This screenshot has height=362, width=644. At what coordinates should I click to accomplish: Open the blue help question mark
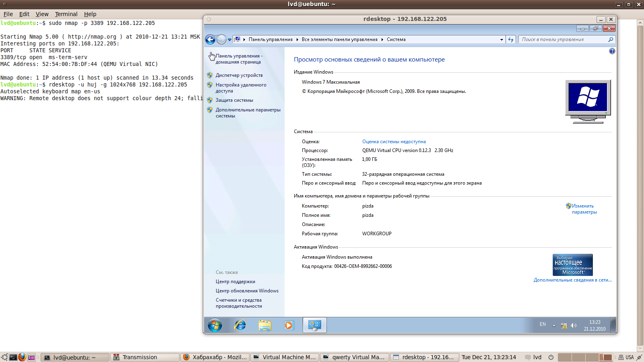[612, 51]
